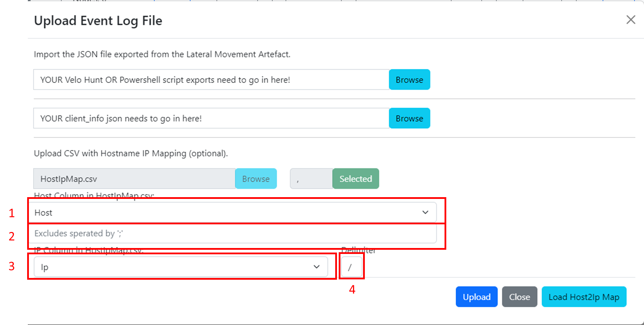Browse for the client_info json file
Image resolution: width=644 pixels, height=325 pixels.
click(x=409, y=118)
